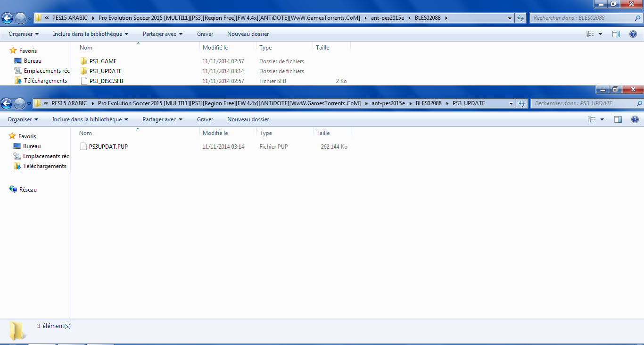
Task: Open the Organiser dropdown in the PS3_UPDATE window
Action: coord(23,119)
